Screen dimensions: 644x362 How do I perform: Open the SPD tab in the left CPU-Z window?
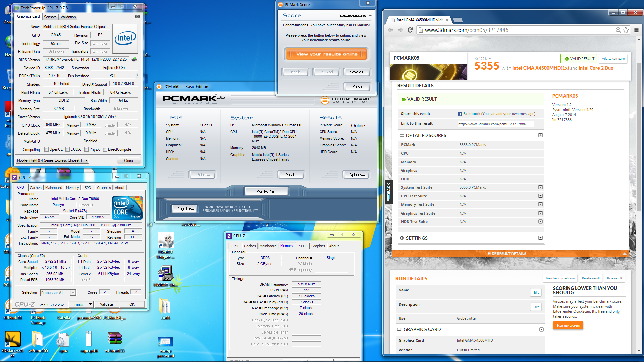(x=88, y=188)
